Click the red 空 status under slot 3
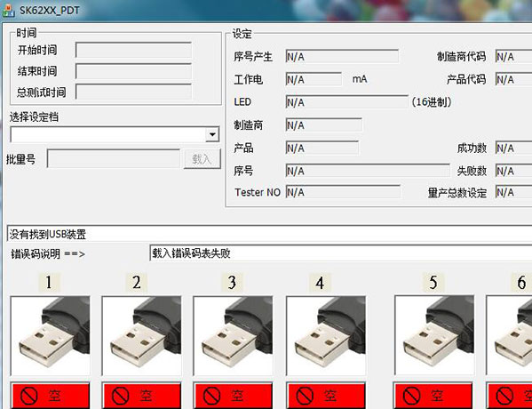 click(x=233, y=396)
